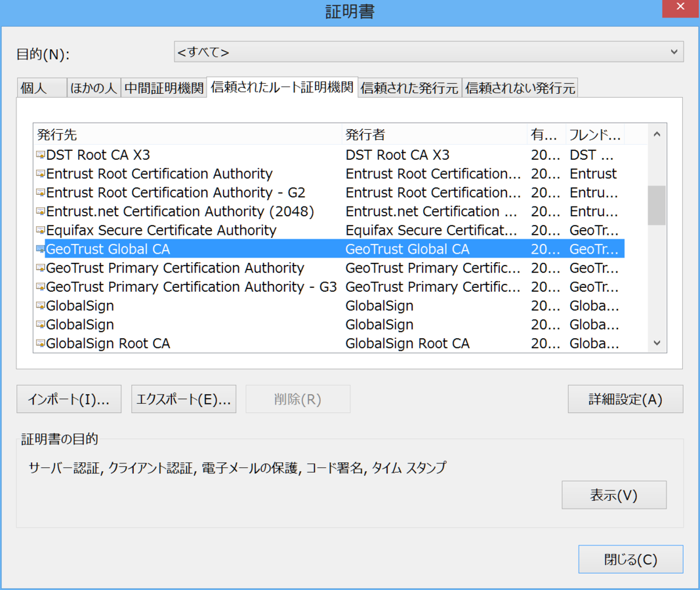Click the 閉じる(C) button

coord(631,559)
